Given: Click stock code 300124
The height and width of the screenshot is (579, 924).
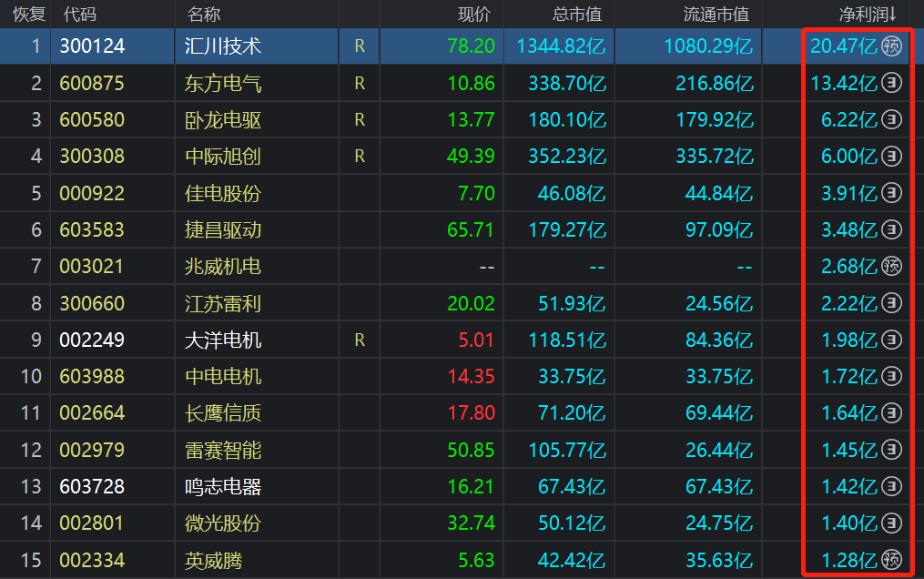Looking at the screenshot, I should click(x=92, y=46).
